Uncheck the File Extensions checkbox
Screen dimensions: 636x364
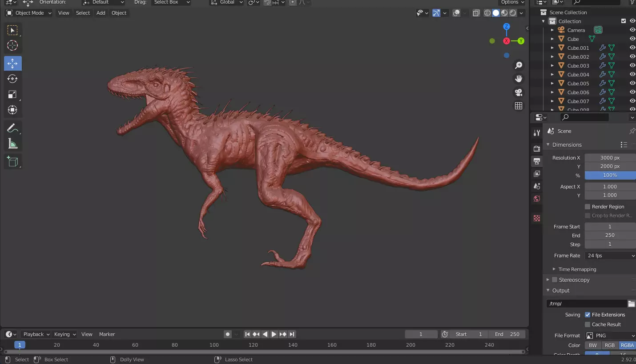click(x=588, y=315)
